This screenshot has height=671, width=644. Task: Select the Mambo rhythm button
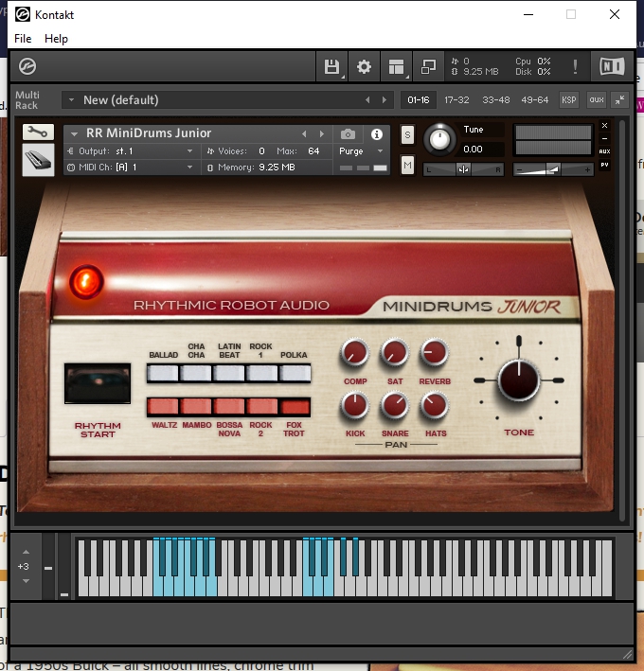click(196, 407)
